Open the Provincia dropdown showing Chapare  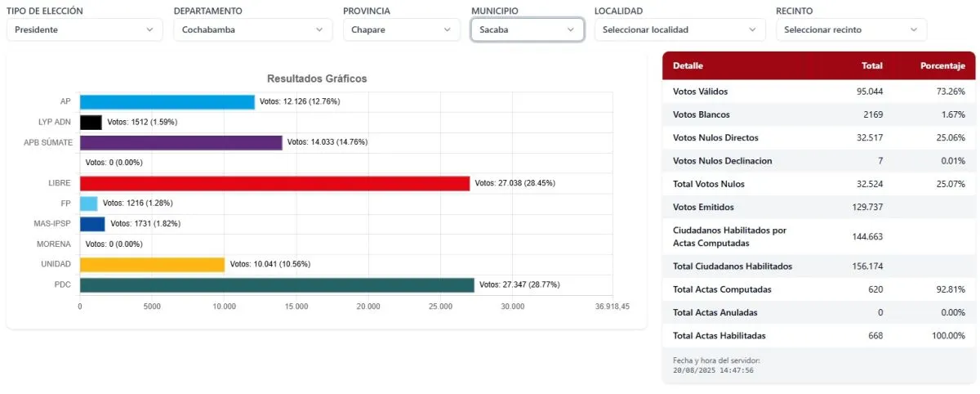401,29
